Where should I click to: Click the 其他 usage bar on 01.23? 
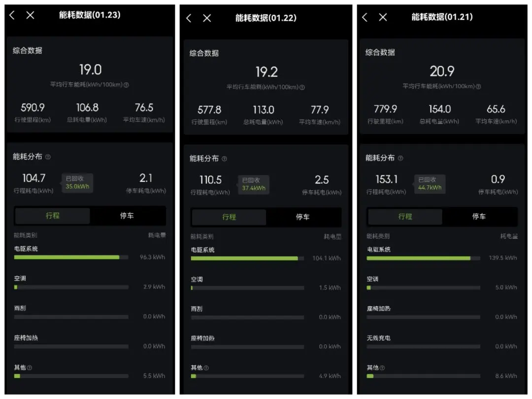[x=71, y=376]
